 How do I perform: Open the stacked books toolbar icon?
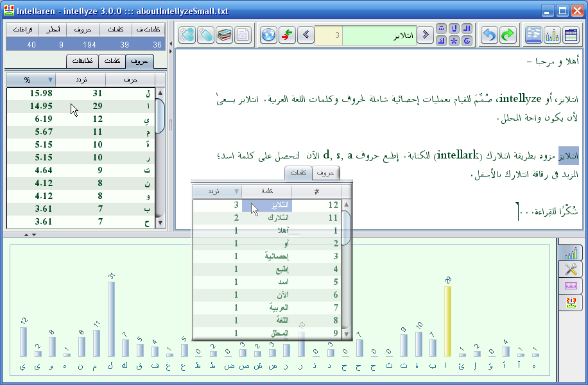(x=224, y=35)
